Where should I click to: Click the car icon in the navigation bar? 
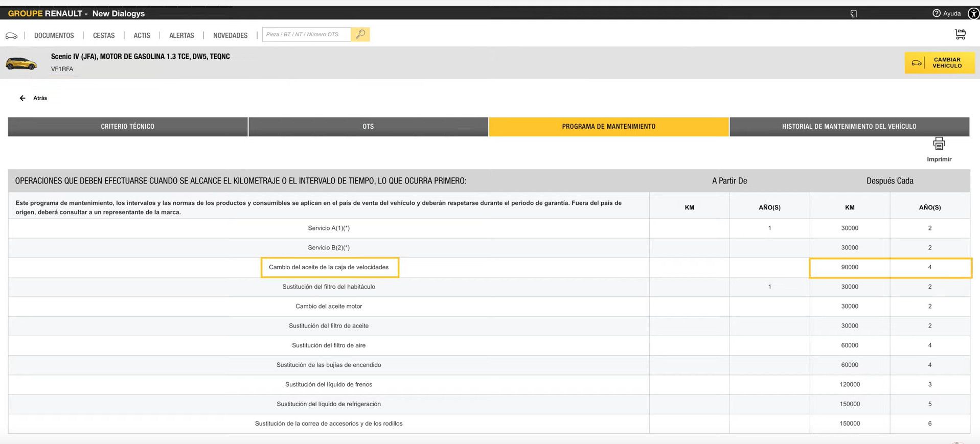[11, 36]
